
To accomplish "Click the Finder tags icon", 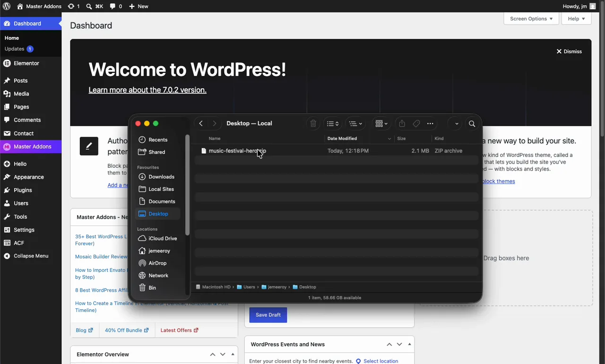I will tap(416, 124).
